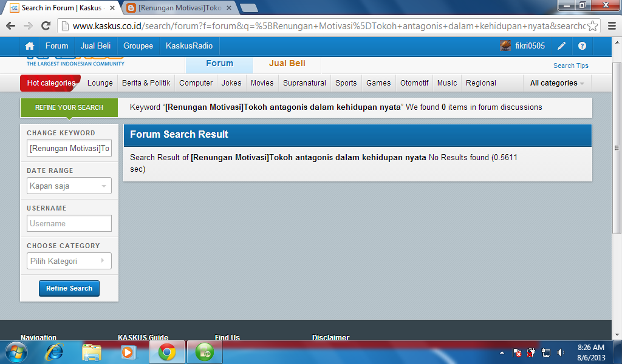This screenshot has width=622, height=364.
Task: Switch to the Forum search tab
Action: point(219,64)
